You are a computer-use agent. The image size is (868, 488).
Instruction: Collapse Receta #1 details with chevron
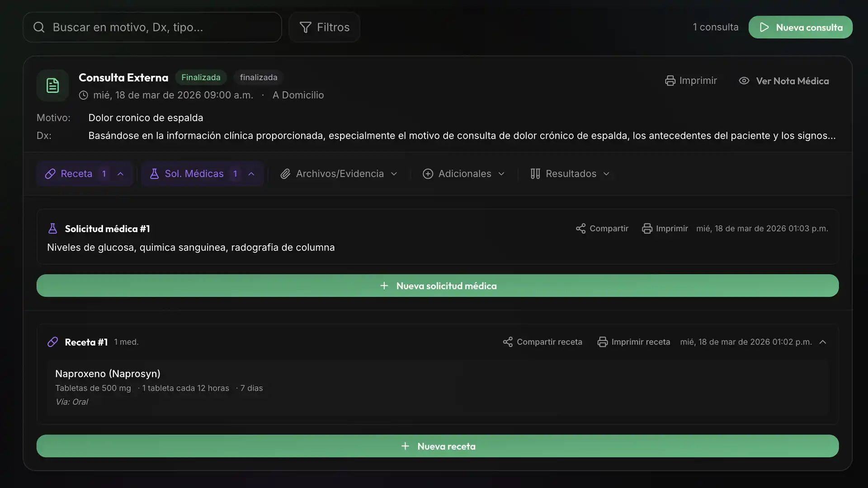(823, 342)
